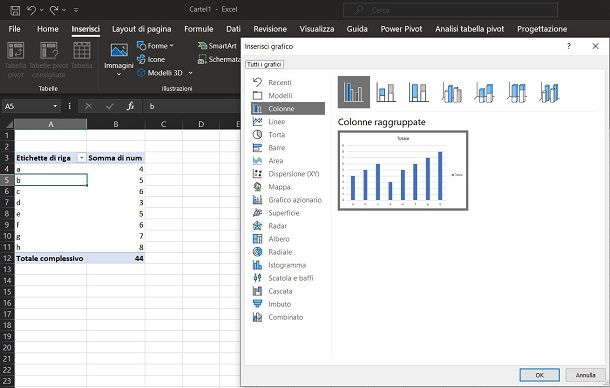Click the cancel X formula bar icon
This screenshot has width=610, height=388.
pos(89,106)
